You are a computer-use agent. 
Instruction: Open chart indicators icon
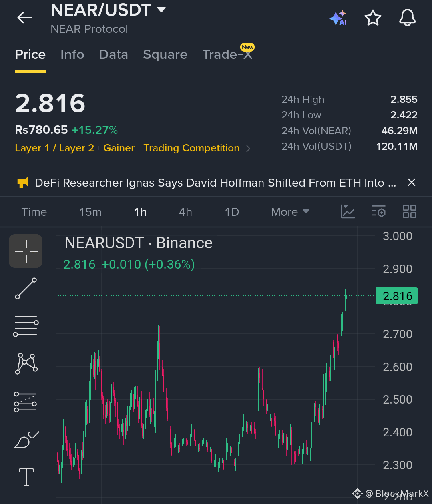tap(348, 211)
